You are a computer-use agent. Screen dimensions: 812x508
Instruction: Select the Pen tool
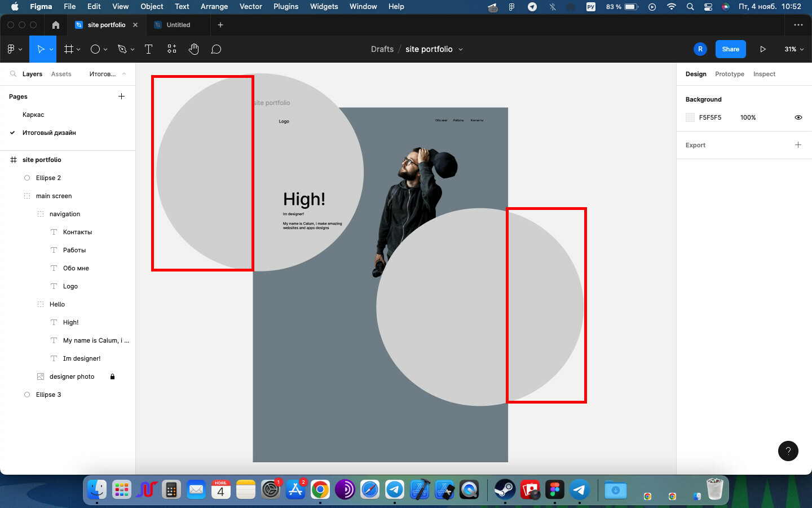coord(122,49)
